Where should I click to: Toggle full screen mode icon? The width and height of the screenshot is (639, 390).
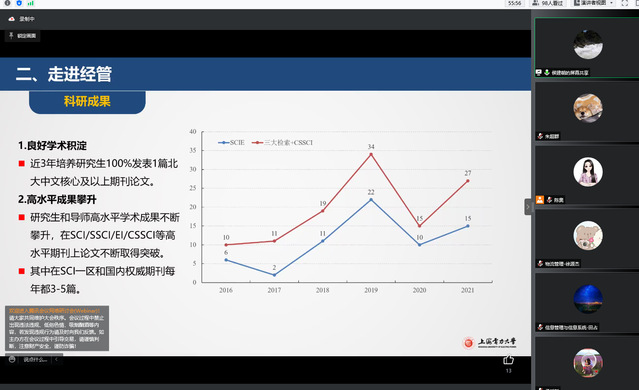coord(624,3)
